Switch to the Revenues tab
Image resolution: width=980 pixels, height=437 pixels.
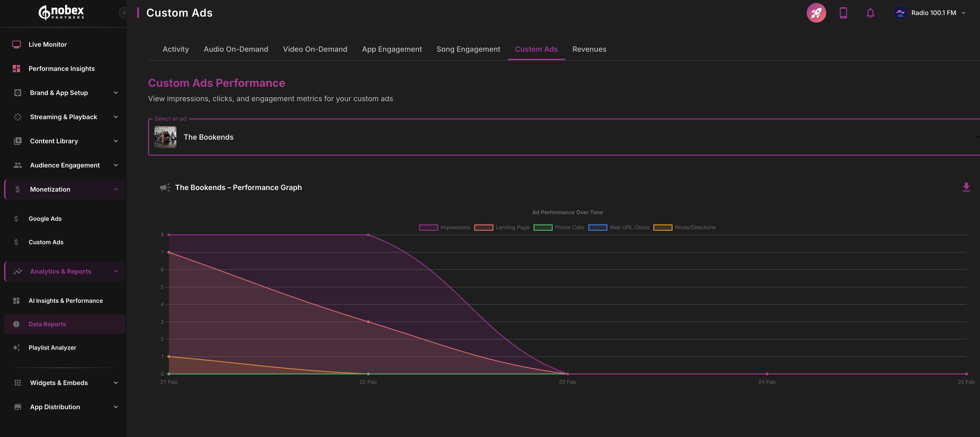[x=589, y=49]
